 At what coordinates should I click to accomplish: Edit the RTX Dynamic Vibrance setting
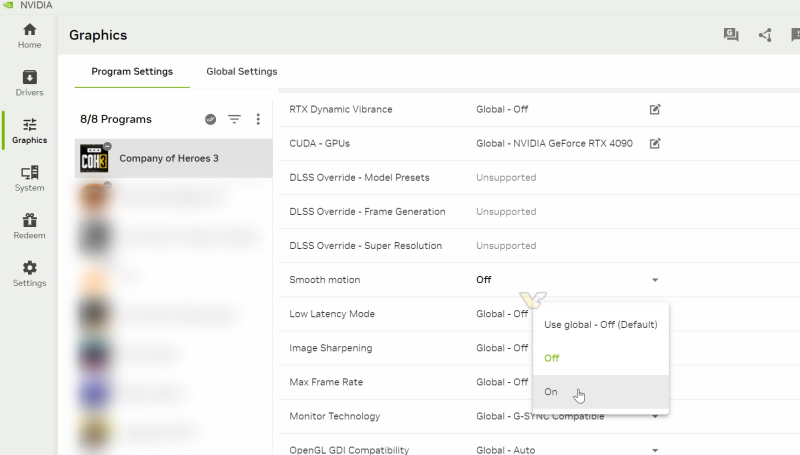coord(655,109)
